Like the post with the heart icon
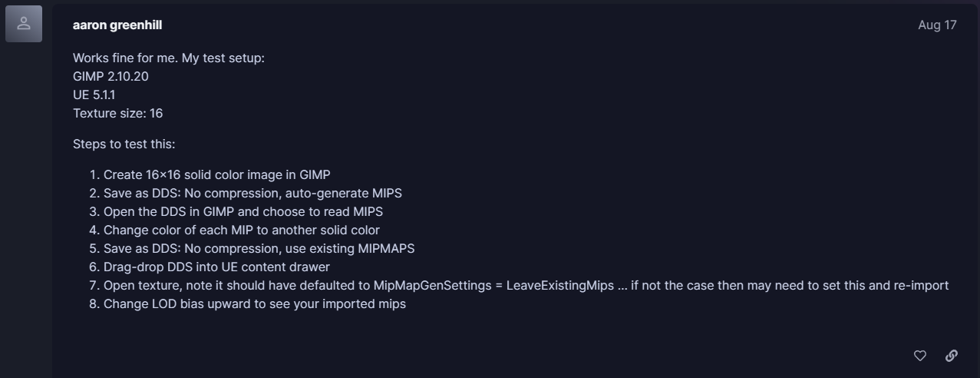This screenshot has width=980, height=378. pyautogui.click(x=920, y=355)
